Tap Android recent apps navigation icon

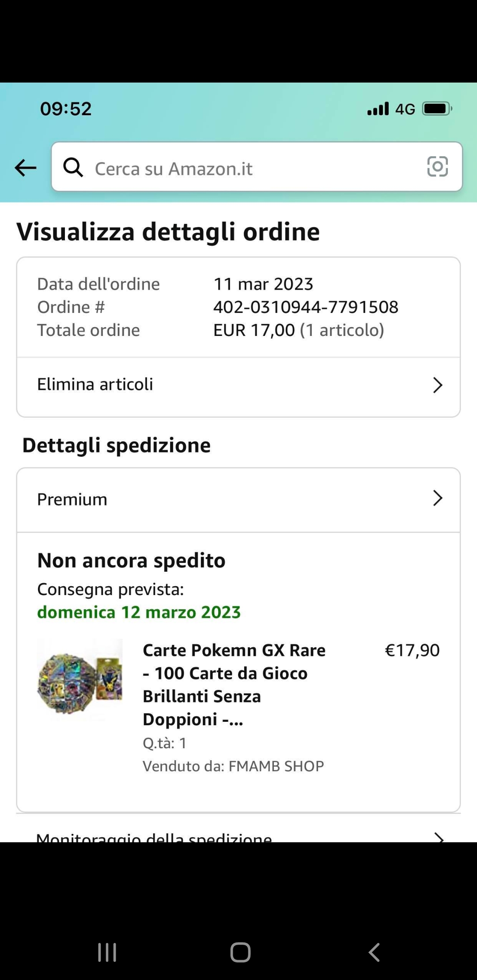pyautogui.click(x=107, y=952)
